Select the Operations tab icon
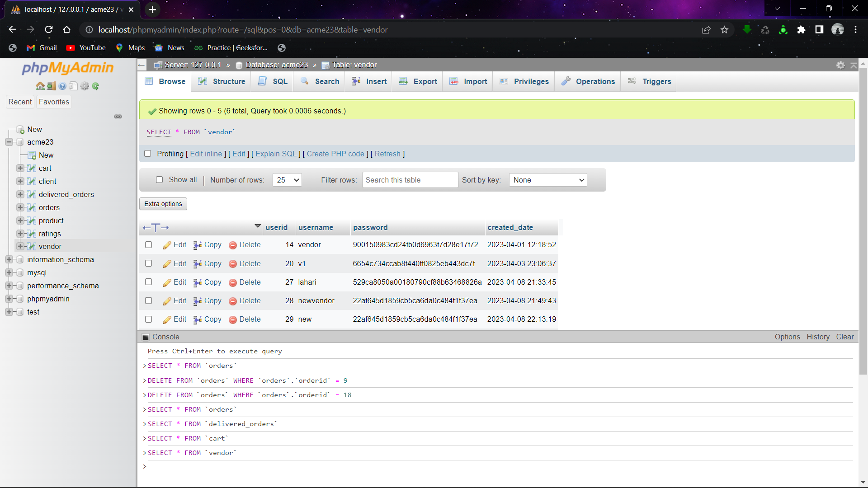Image resolution: width=868 pixels, height=488 pixels. click(566, 81)
